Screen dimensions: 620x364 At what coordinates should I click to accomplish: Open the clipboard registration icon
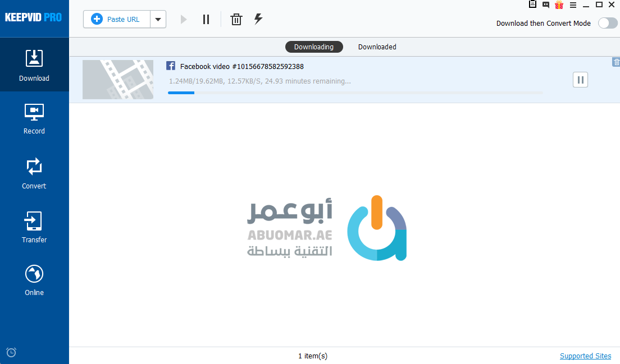(533, 5)
